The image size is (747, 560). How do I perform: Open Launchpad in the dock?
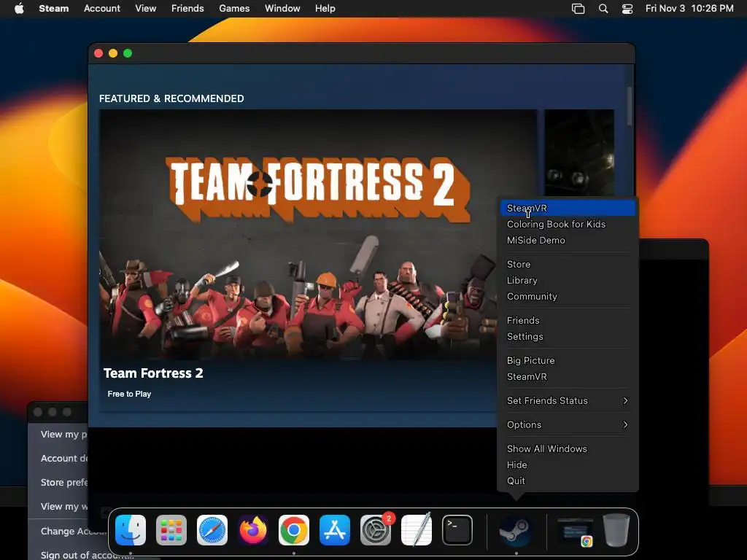pos(171,530)
